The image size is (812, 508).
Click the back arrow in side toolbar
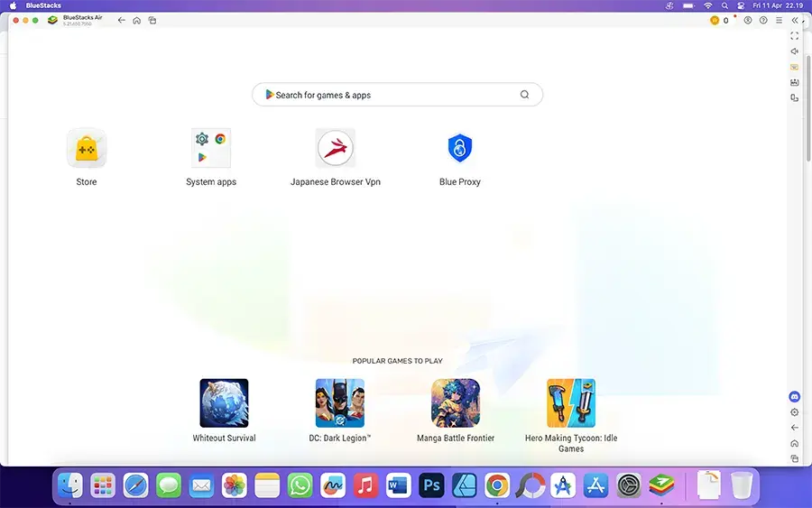[794, 428]
